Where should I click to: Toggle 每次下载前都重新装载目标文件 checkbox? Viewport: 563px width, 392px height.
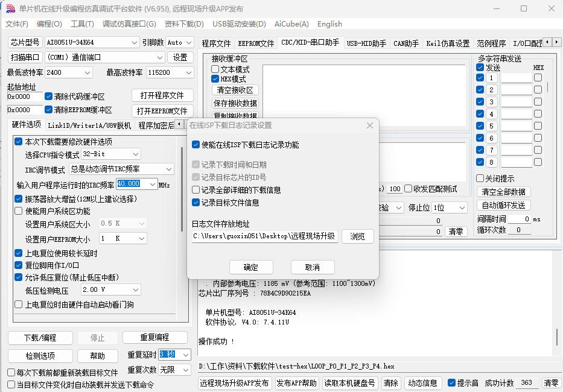point(11,373)
